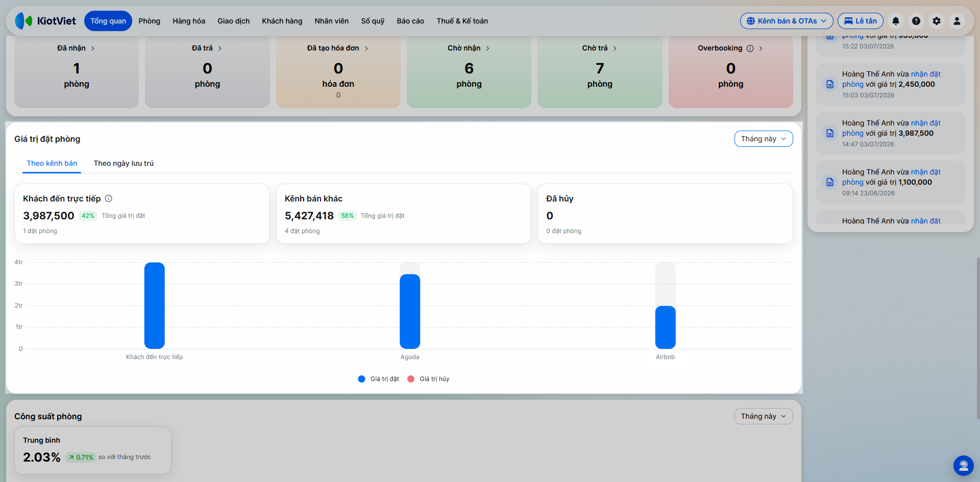
Task: Click info icon next to Khách đến trực tiếp
Action: (109, 198)
